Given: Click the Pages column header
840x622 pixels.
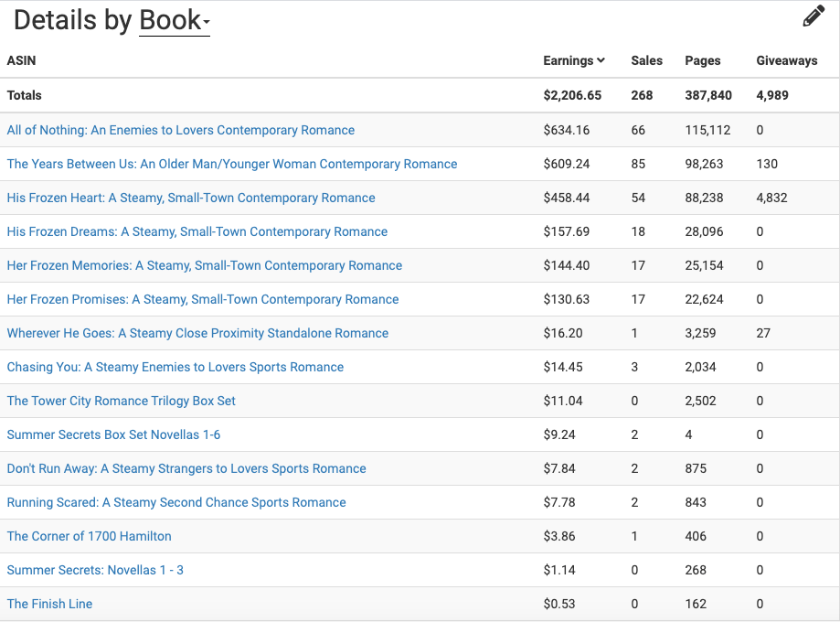Looking at the screenshot, I should point(702,60).
